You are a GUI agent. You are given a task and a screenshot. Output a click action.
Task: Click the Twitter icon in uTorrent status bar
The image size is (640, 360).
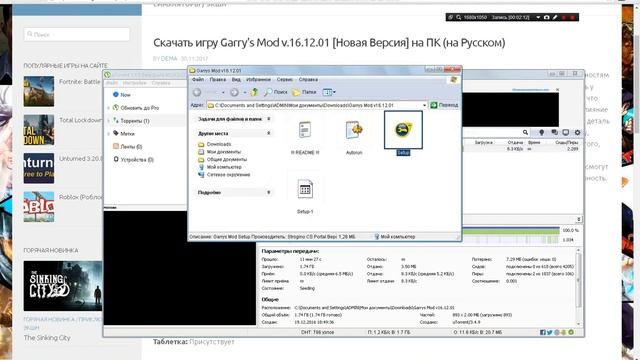tap(549, 332)
